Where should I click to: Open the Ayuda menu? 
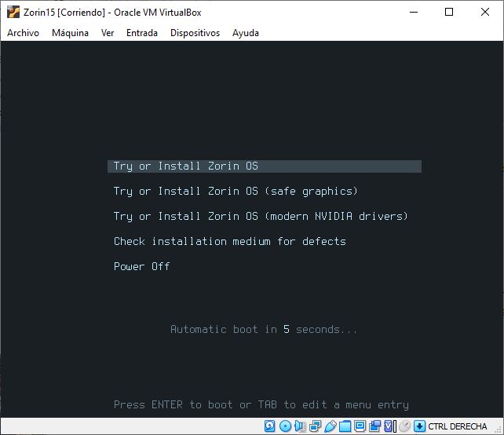[246, 33]
